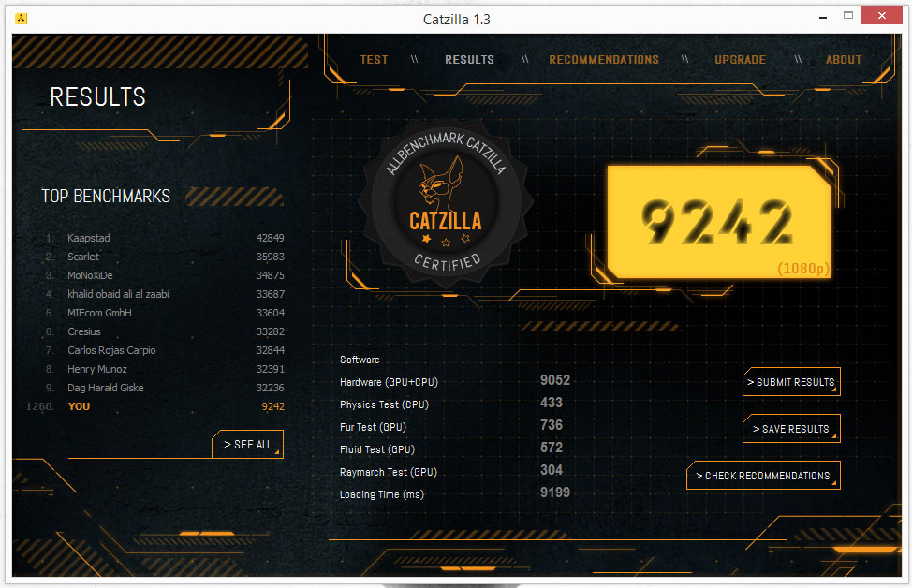912x588 pixels.
Task: Click SEE ALL benchmarks button
Action: tap(248, 445)
